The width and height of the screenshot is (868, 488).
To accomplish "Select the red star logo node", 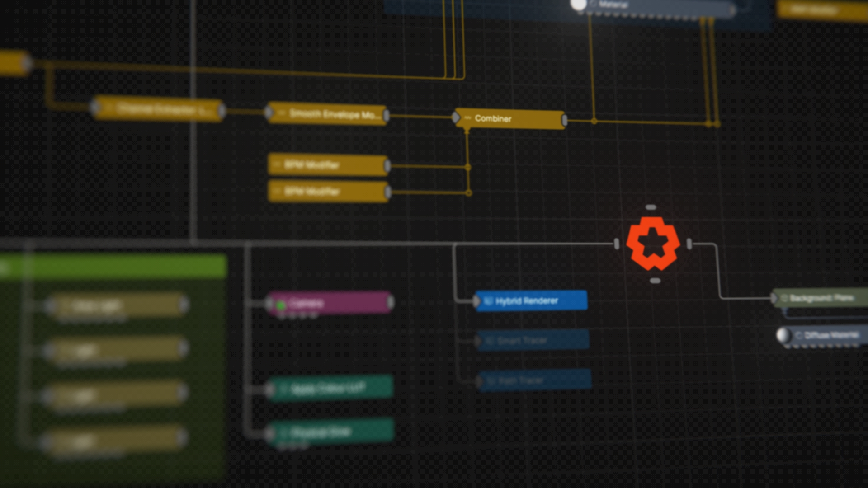I will [653, 243].
